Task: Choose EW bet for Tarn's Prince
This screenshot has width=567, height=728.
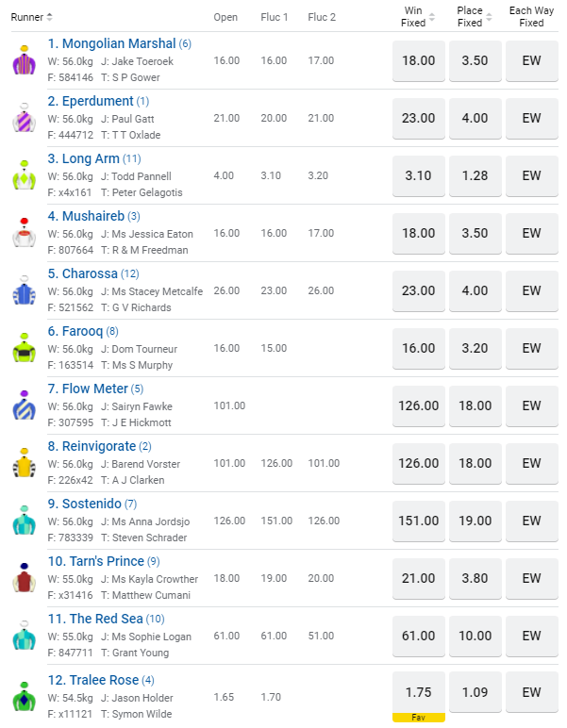Action: click(x=532, y=578)
